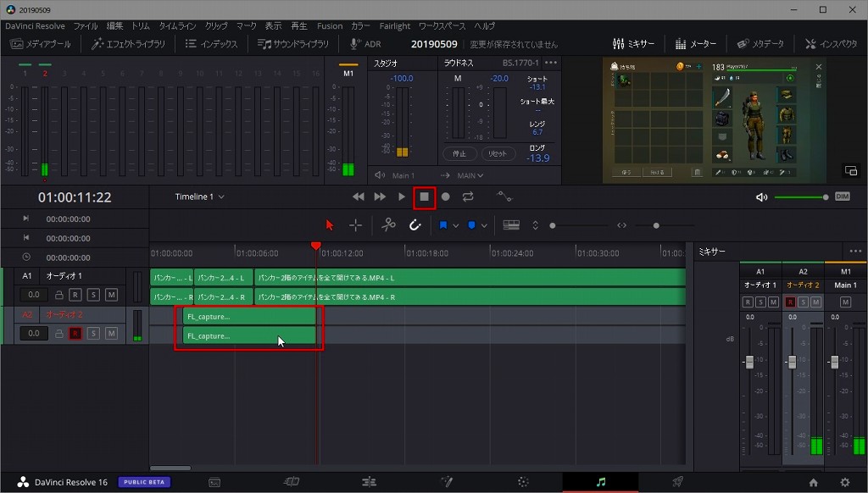
Task: Toggle Loop playback in transport bar
Action: pos(468,197)
